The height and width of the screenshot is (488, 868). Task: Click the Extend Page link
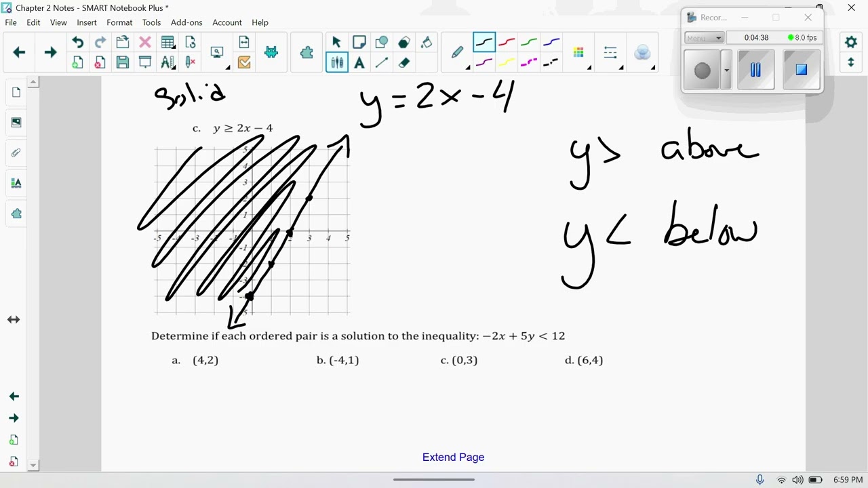tap(453, 457)
